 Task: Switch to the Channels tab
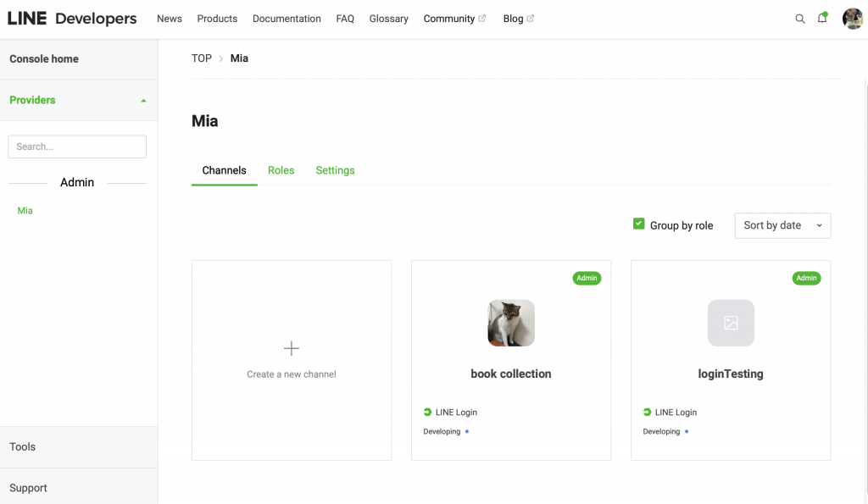point(224,170)
